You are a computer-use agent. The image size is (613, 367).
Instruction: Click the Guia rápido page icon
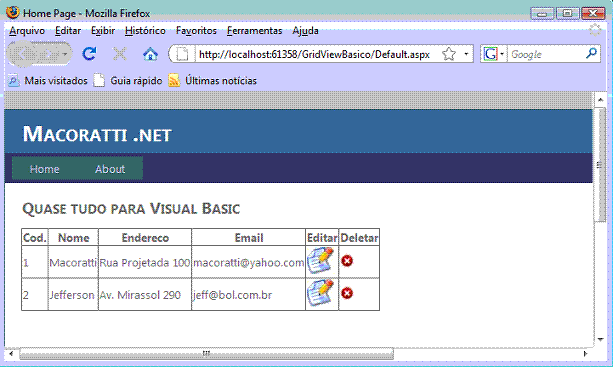[x=99, y=81]
